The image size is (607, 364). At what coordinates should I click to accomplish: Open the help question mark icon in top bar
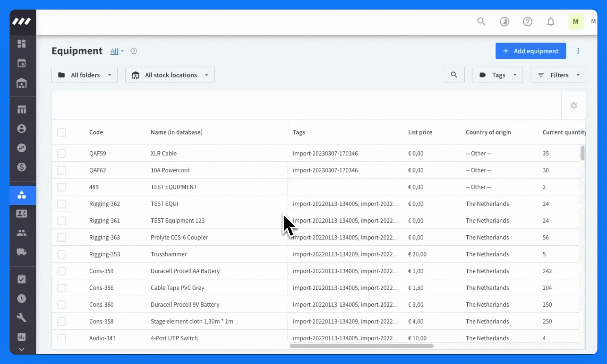coord(527,22)
